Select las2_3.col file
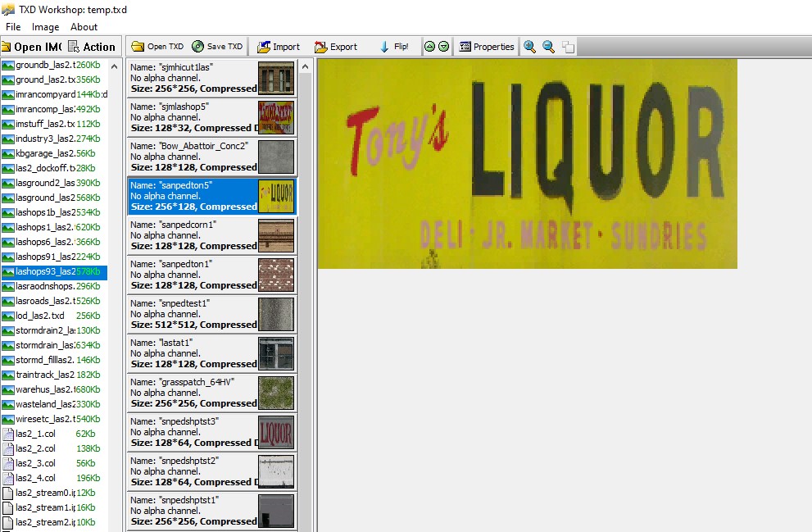Image resolution: width=812 pixels, height=532 pixels. point(54,464)
